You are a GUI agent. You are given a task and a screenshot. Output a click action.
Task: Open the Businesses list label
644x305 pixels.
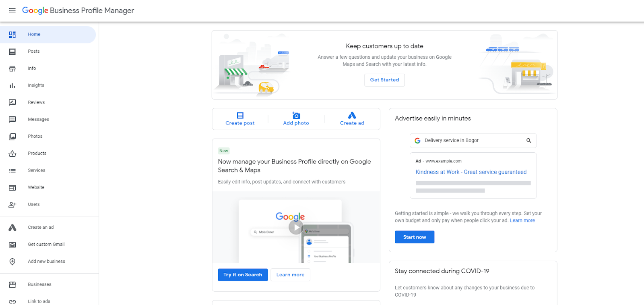(x=39, y=284)
